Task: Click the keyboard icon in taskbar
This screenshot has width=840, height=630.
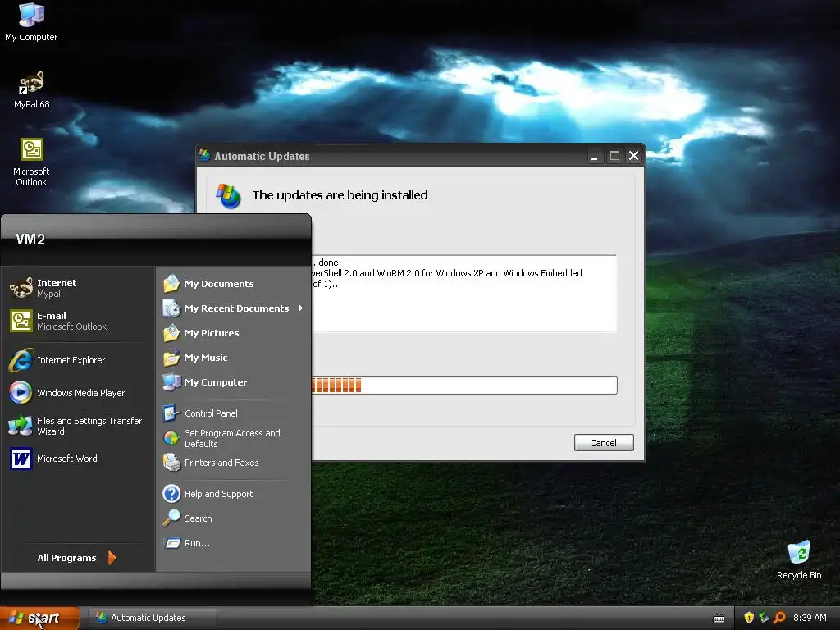Action: pos(719,619)
